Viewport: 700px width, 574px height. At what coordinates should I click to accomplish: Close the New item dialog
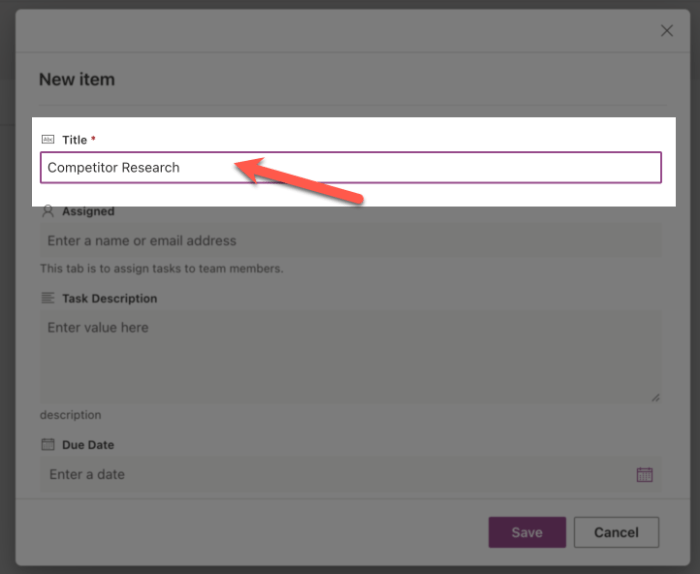tap(667, 31)
